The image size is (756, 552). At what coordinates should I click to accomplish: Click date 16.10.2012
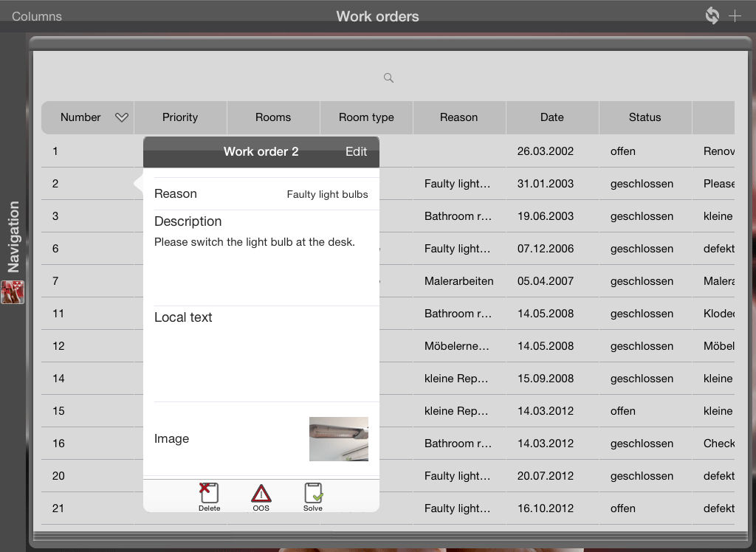pos(546,508)
